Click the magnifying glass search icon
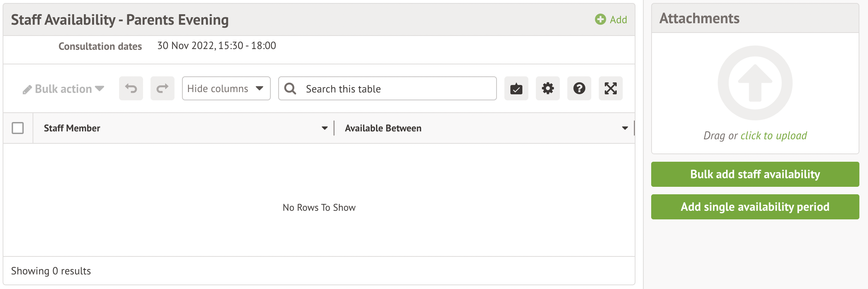 (290, 89)
